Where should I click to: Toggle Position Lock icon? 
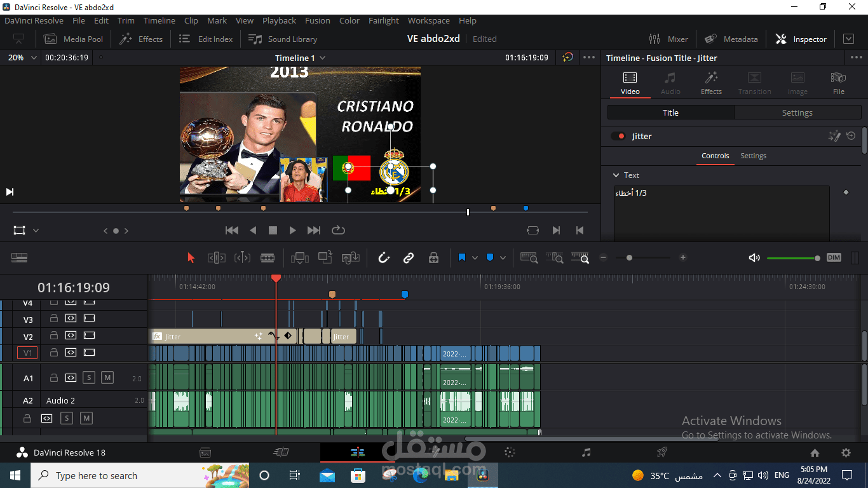(433, 257)
